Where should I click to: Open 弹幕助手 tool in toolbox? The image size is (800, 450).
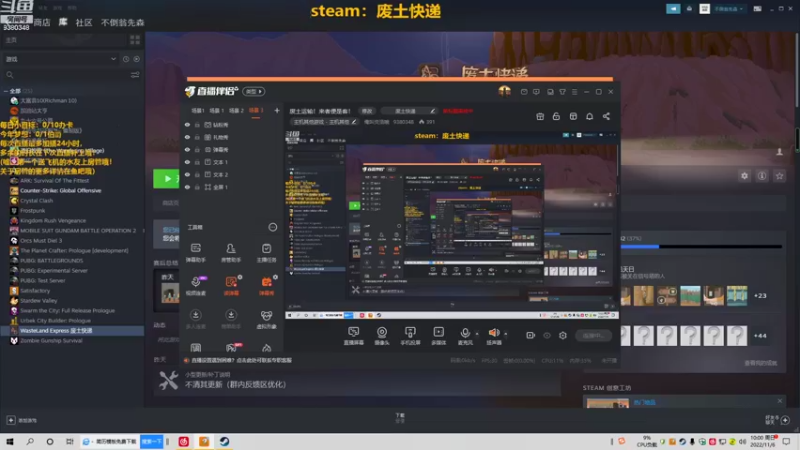click(x=195, y=253)
